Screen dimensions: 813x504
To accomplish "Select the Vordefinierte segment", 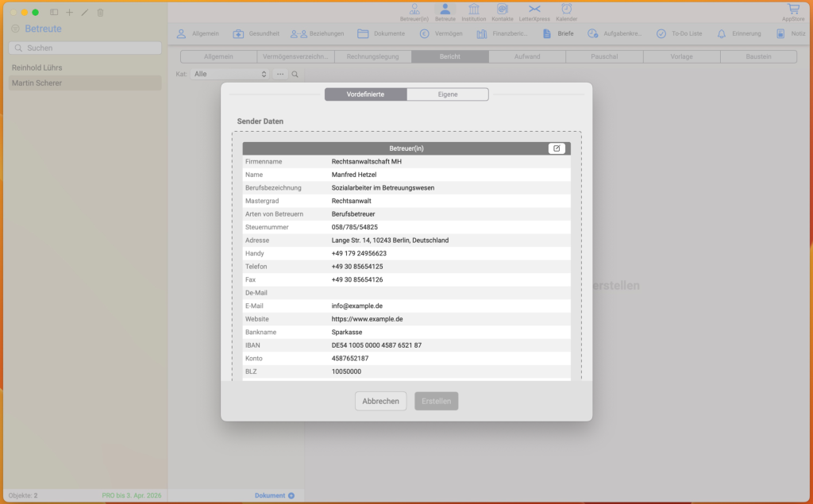I will pyautogui.click(x=365, y=94).
